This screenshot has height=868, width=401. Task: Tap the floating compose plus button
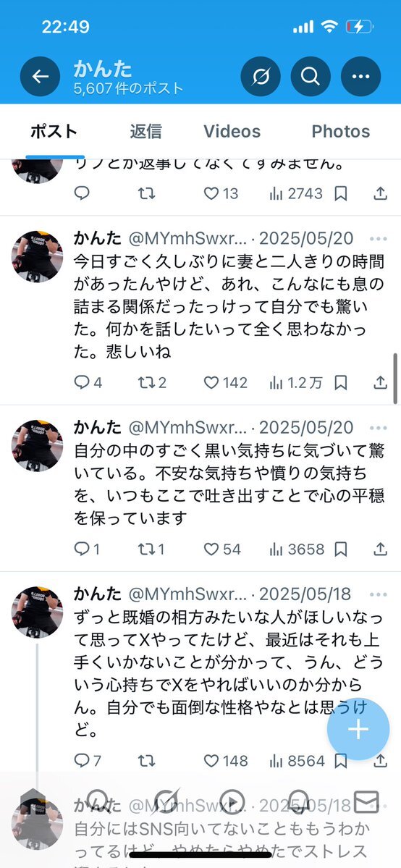(x=358, y=730)
